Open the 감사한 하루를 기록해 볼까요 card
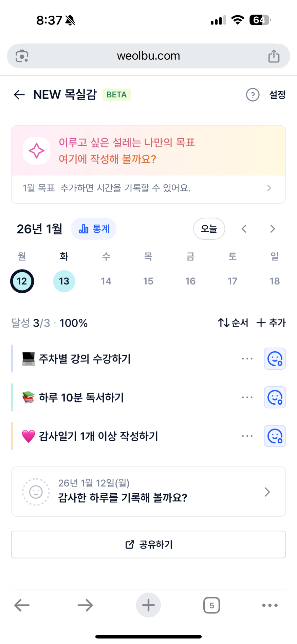Screen dimensions: 297x644 [x=148, y=492]
